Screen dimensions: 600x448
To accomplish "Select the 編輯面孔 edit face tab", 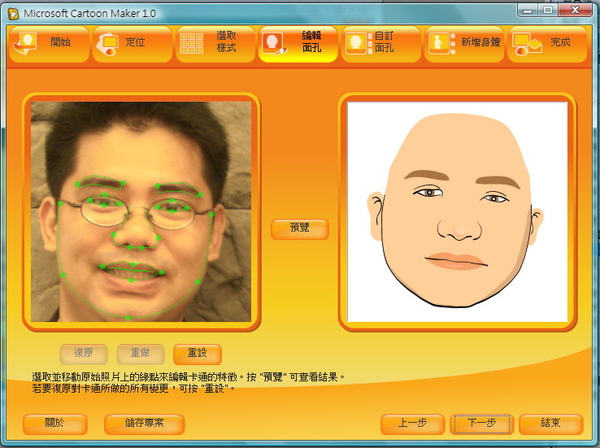I will point(298,44).
